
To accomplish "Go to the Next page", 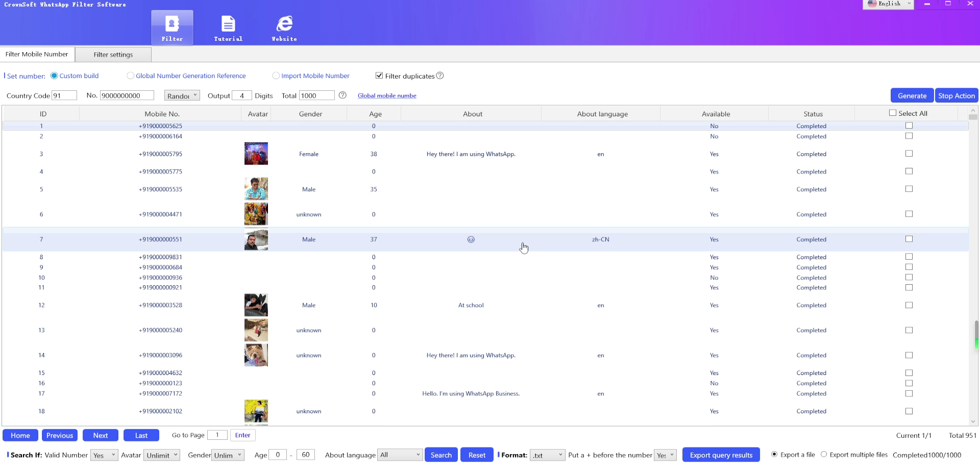I will click(x=101, y=435).
